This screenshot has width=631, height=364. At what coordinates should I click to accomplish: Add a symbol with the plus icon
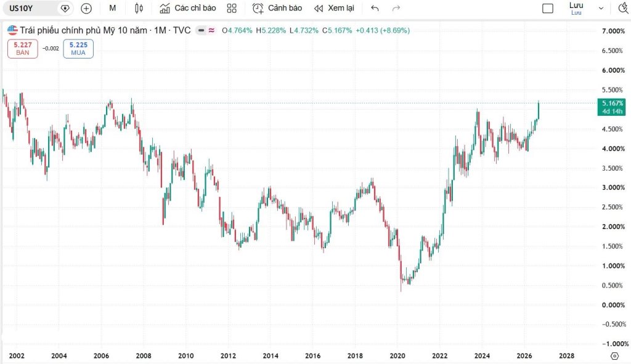[x=86, y=8]
